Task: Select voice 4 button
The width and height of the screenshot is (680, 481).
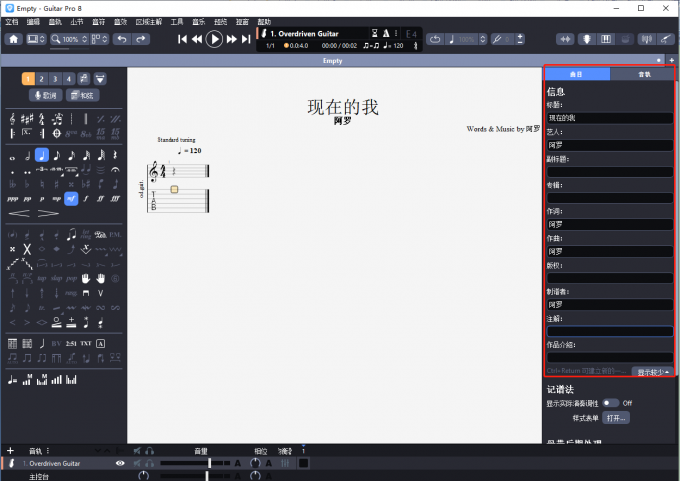Action: point(69,79)
